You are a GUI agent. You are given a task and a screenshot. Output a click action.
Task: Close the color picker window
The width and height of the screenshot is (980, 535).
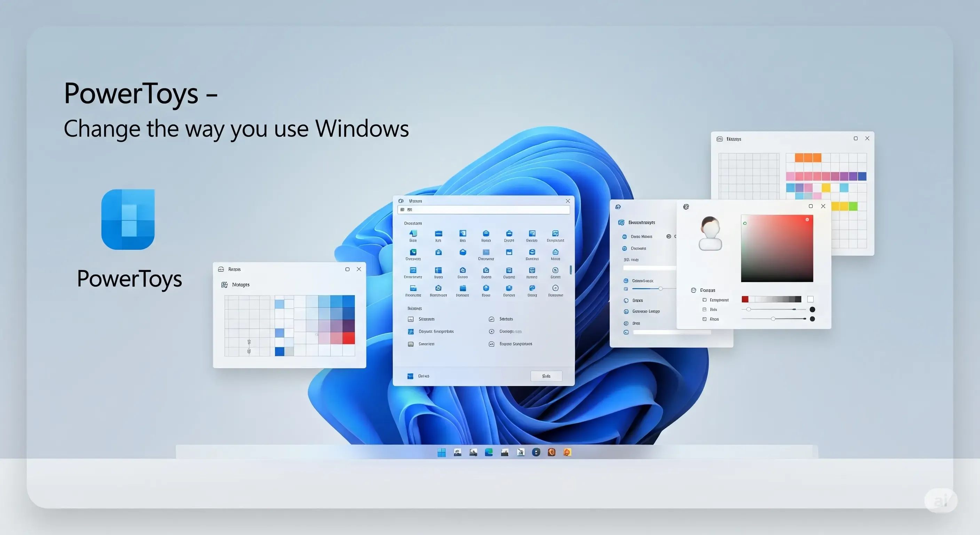[823, 206]
